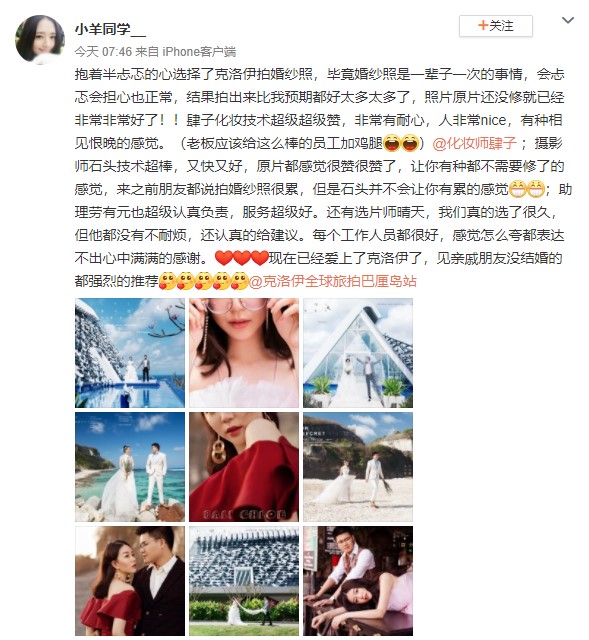Open the 小羊同学__ username link

(x=110, y=29)
